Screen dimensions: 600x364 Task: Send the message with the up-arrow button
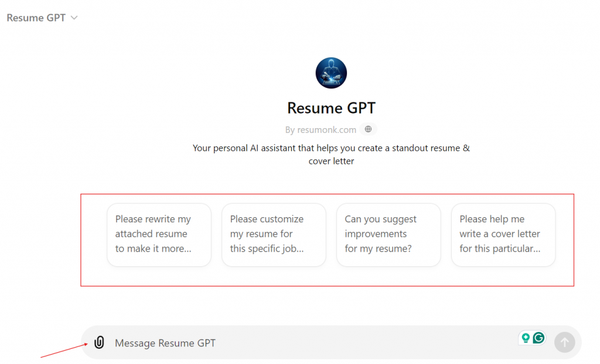(564, 342)
